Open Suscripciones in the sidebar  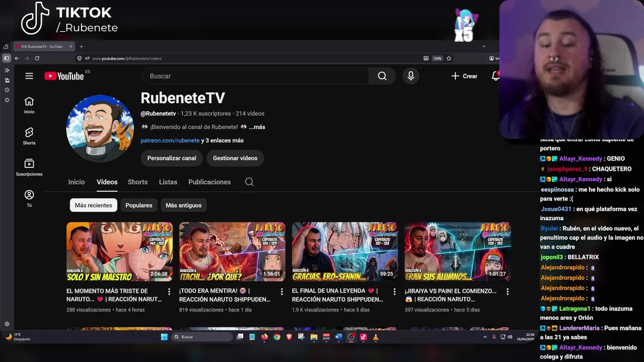pos(29,167)
